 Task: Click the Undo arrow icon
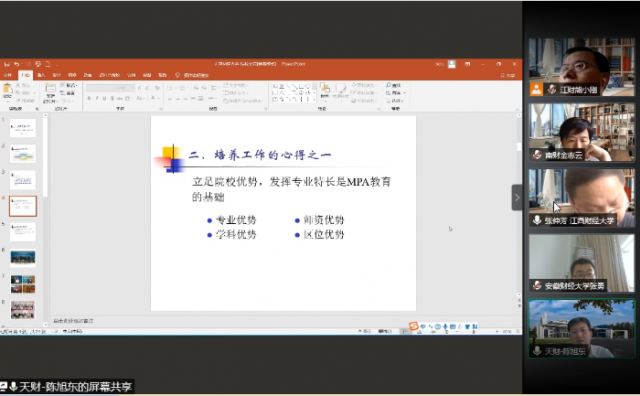17,64
